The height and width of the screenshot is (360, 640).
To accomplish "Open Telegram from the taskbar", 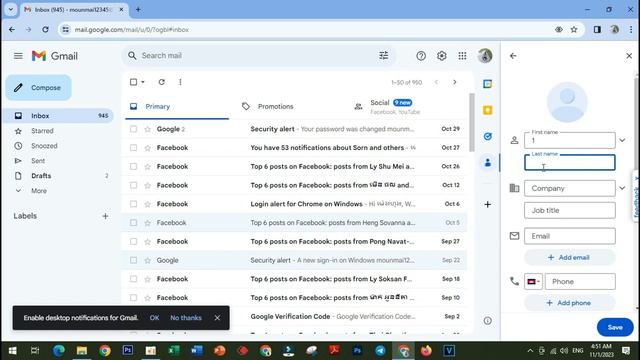I will tap(380, 351).
